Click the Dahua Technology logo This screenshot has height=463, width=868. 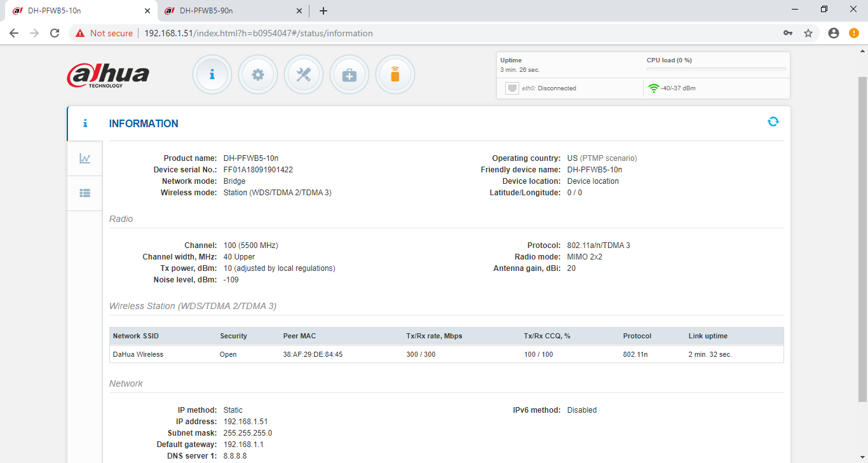pyautogui.click(x=108, y=75)
